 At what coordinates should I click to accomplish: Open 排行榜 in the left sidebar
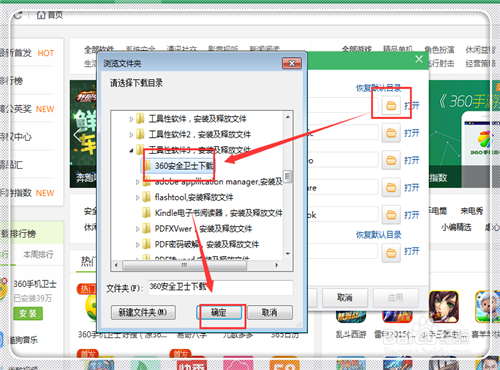coord(12,81)
